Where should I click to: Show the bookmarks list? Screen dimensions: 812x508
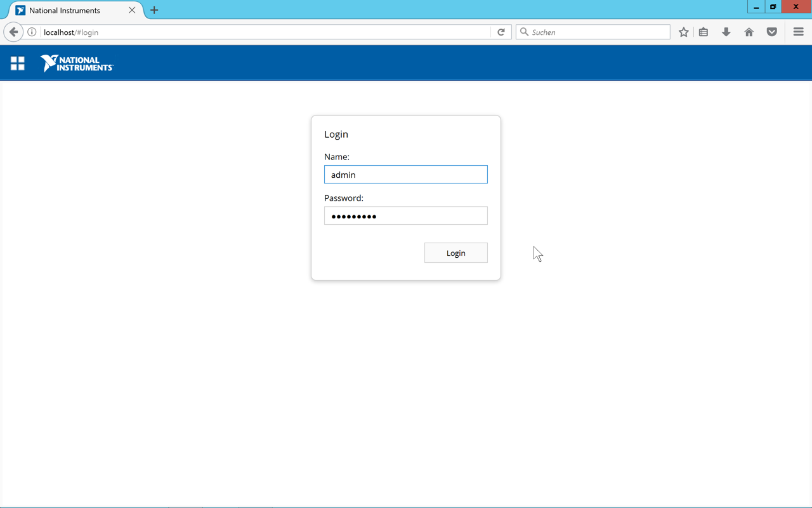coord(704,32)
